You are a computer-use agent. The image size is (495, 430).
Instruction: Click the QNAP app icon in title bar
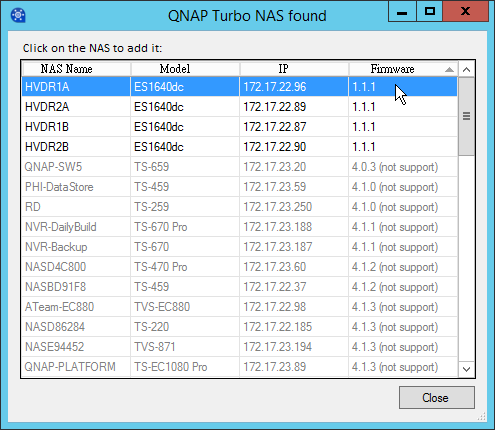click(x=18, y=15)
